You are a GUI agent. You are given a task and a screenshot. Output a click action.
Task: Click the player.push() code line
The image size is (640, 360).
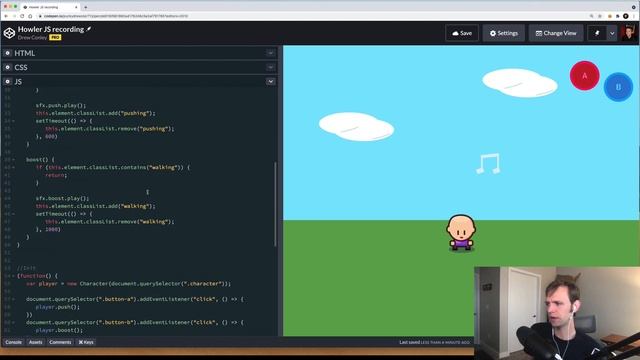tap(58, 307)
